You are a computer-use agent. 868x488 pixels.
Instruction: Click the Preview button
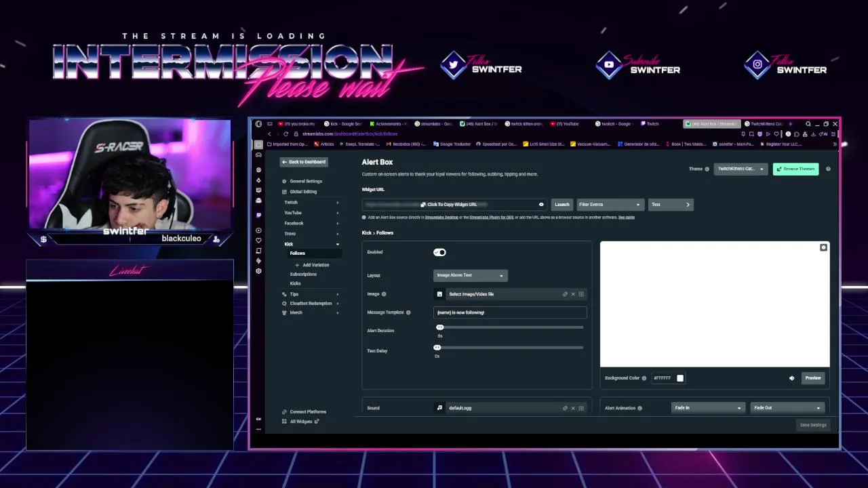point(813,378)
